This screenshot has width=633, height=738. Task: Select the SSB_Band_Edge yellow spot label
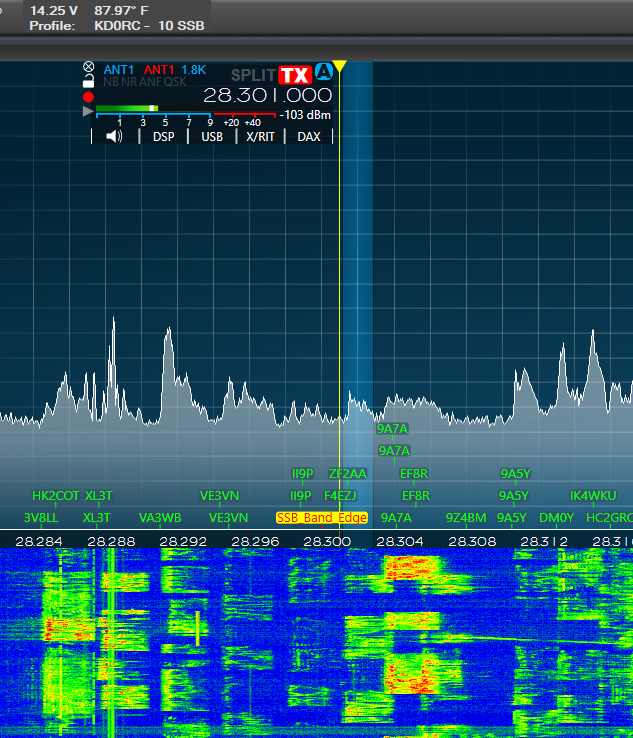point(321,518)
